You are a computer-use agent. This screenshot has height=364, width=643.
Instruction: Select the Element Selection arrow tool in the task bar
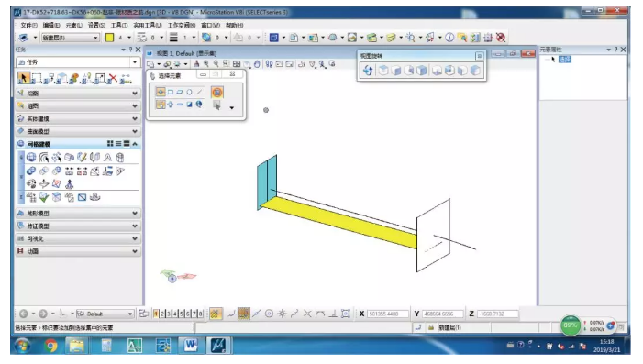(x=23, y=78)
